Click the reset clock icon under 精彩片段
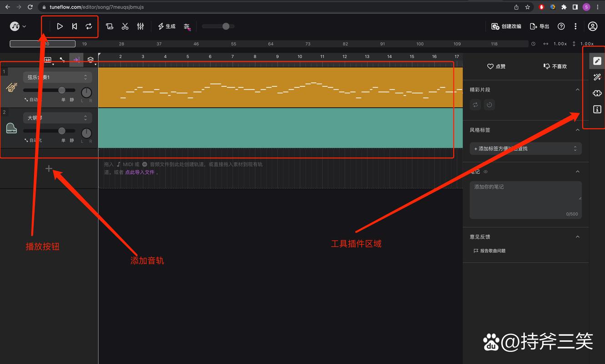Image resolution: width=605 pixels, height=364 pixels. click(x=489, y=105)
